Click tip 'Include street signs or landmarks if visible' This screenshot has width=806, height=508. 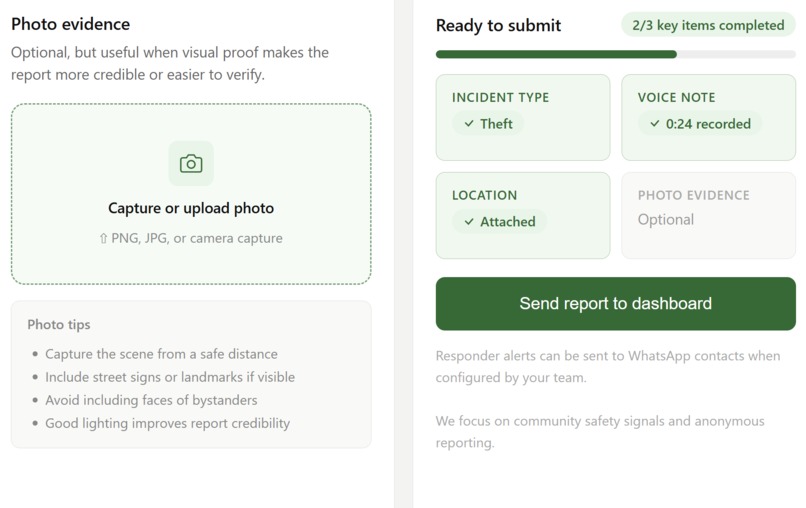click(x=170, y=377)
